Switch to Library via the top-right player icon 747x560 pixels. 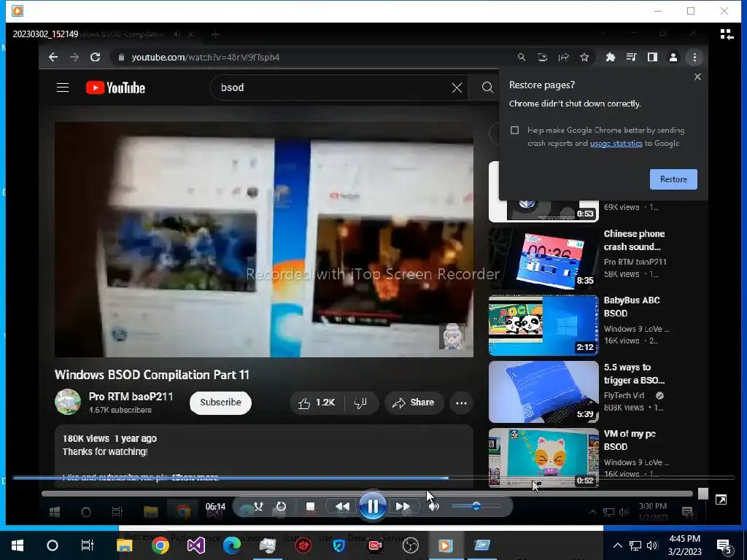coord(727,34)
